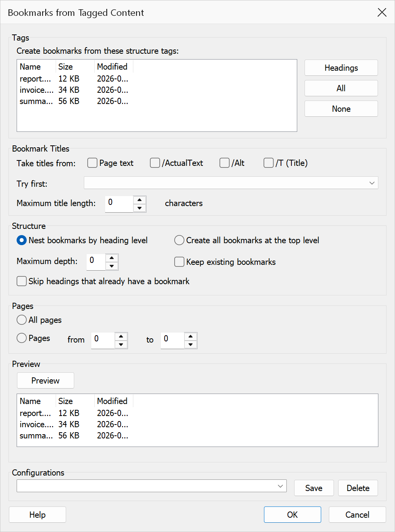Select Create all bookmarks at top level

[179, 240]
